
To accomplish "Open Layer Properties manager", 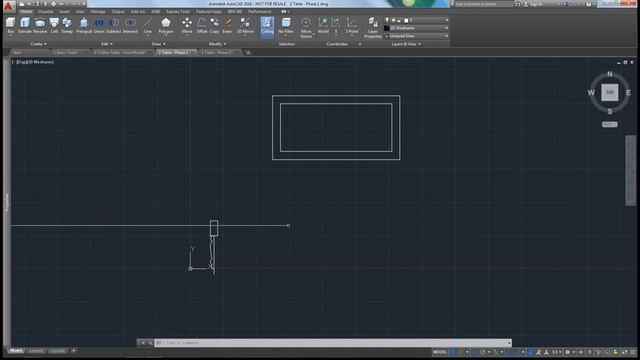I will [x=373, y=27].
